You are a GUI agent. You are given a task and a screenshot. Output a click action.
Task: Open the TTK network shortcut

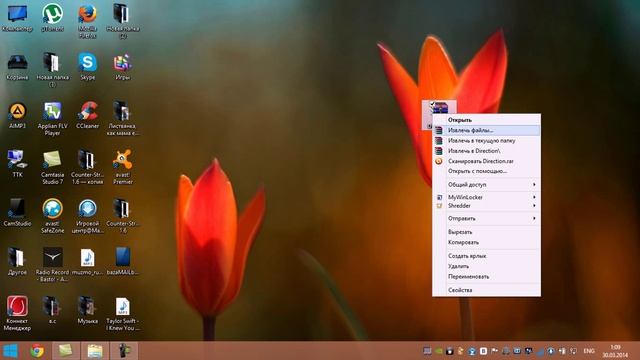click(17, 163)
